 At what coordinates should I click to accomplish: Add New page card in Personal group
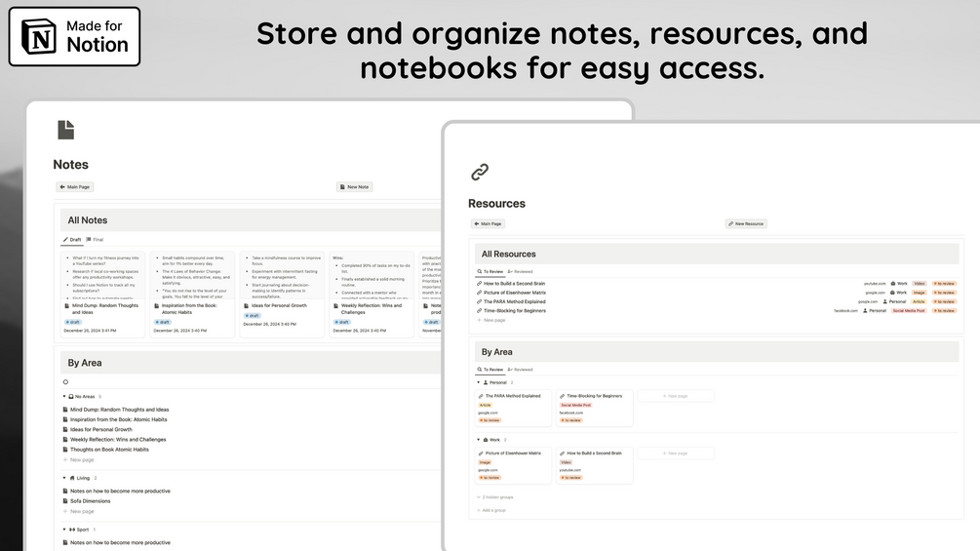676,396
